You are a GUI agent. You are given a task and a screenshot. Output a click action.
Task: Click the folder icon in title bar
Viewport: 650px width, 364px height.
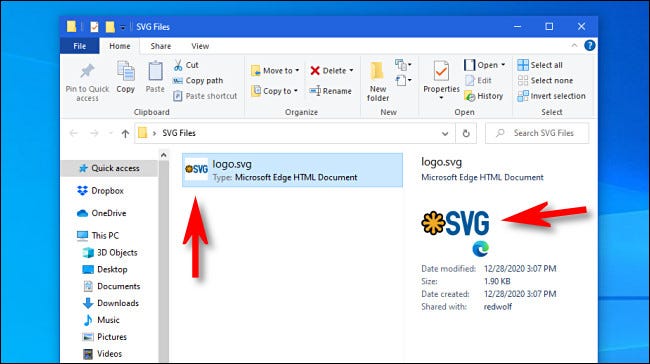coord(71,27)
